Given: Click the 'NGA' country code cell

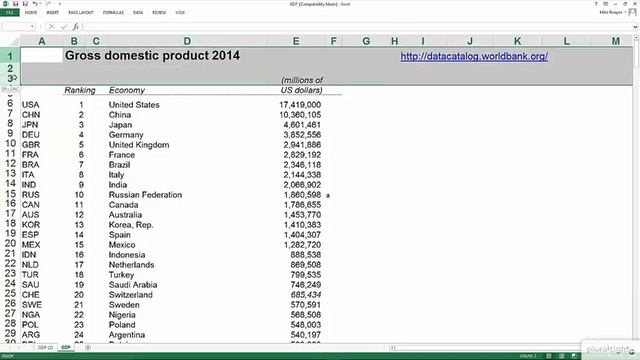Looking at the screenshot, I should point(31,315).
